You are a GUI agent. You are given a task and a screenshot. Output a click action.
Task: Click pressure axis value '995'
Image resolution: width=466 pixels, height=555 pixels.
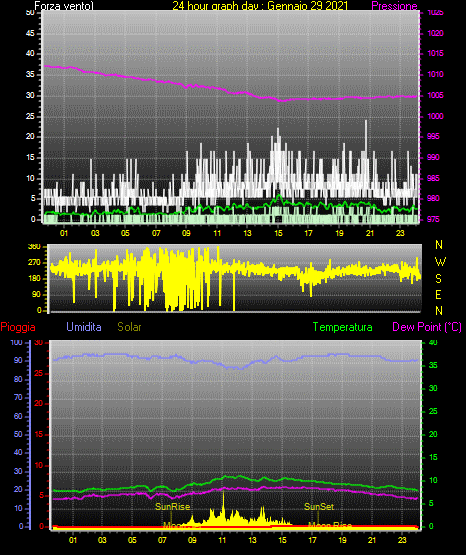pyautogui.click(x=433, y=136)
